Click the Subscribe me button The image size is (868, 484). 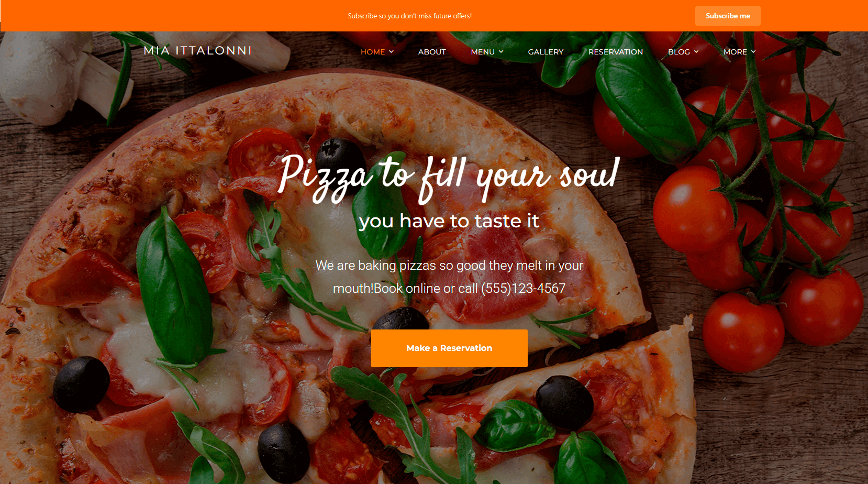[x=728, y=16]
